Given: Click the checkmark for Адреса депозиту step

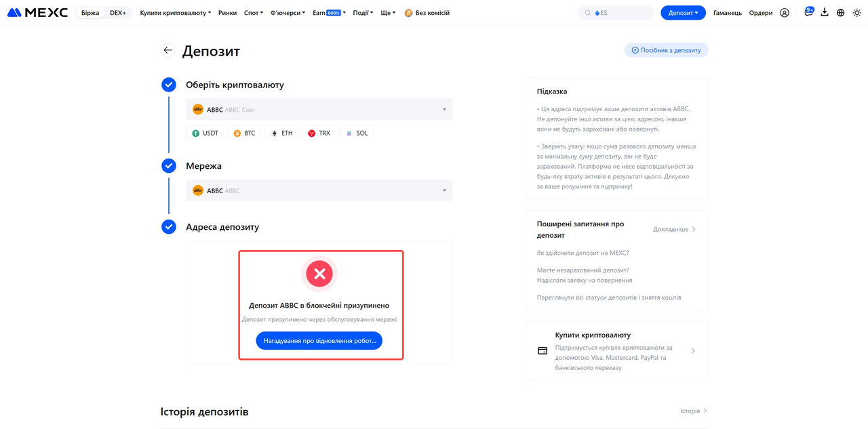Looking at the screenshot, I should click(x=169, y=227).
